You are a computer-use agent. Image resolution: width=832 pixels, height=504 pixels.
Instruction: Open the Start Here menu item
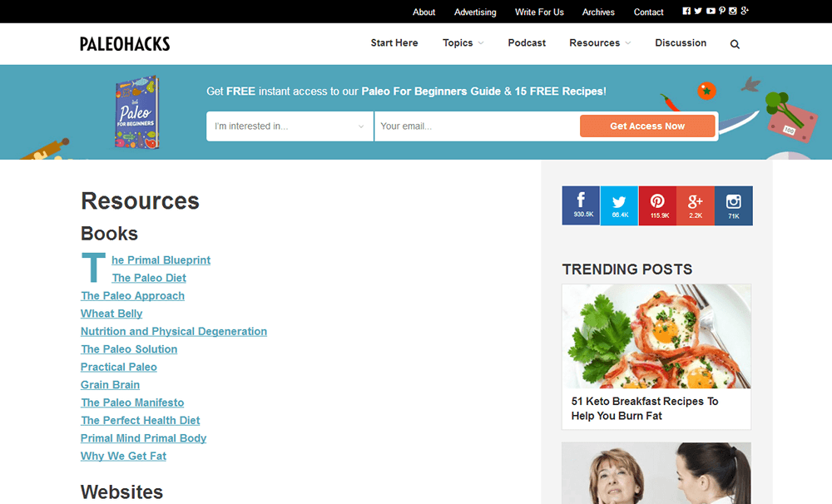pos(394,43)
